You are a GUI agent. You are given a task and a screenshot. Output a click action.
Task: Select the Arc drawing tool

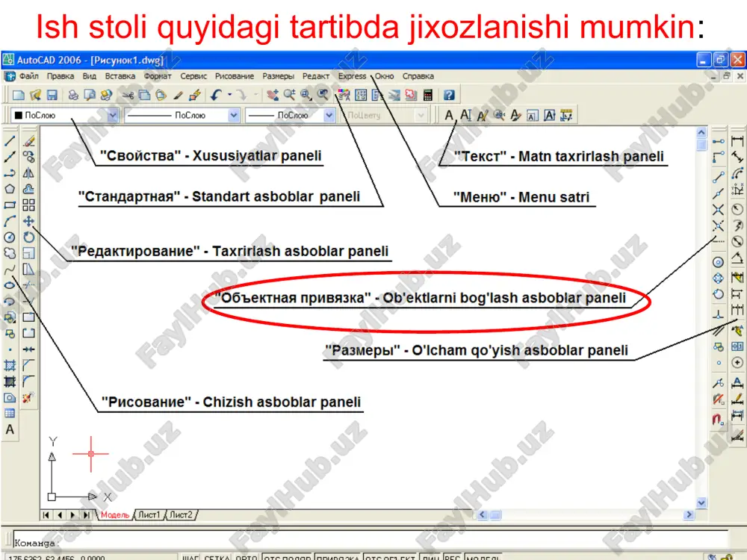point(10,222)
